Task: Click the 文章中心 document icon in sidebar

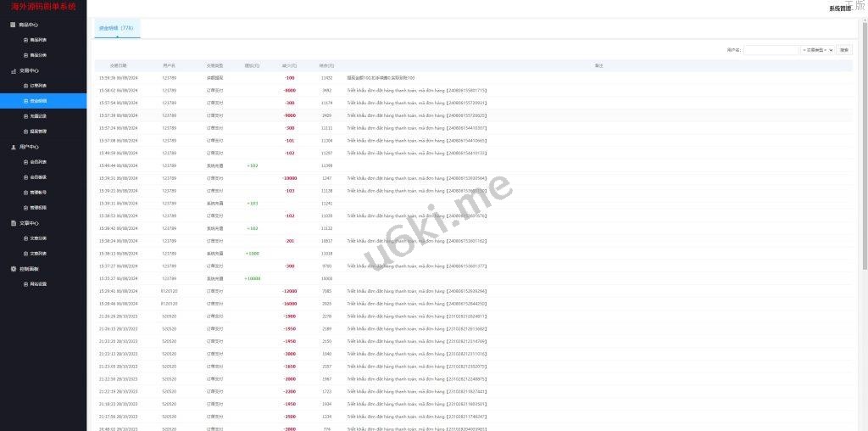Action: point(13,223)
